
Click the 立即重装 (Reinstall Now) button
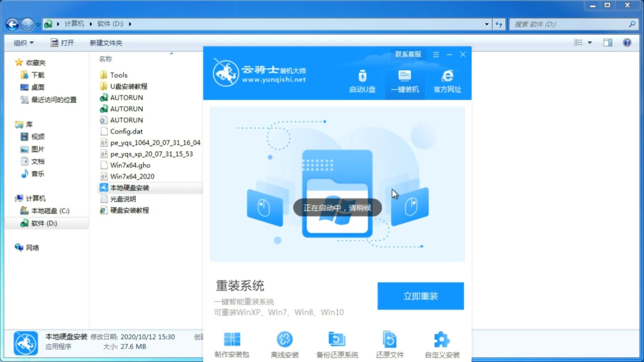(x=420, y=296)
